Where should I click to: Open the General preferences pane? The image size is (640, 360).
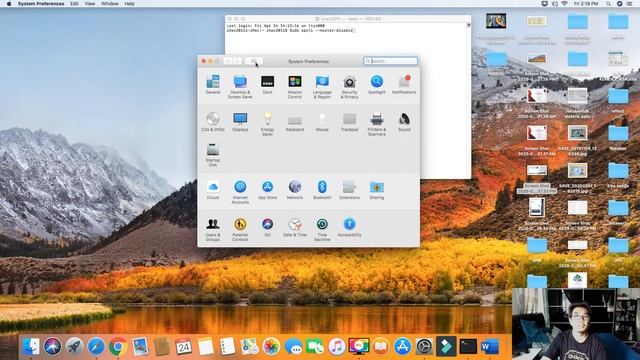pyautogui.click(x=213, y=84)
